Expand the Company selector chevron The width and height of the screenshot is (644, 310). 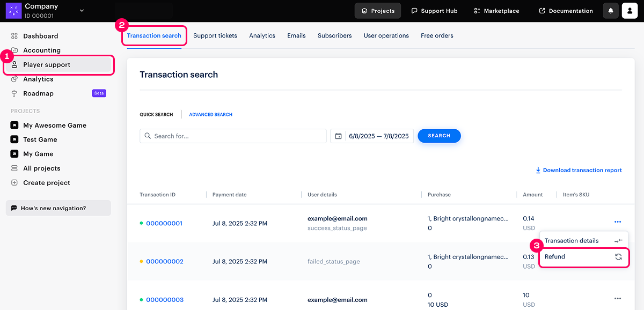tap(82, 11)
